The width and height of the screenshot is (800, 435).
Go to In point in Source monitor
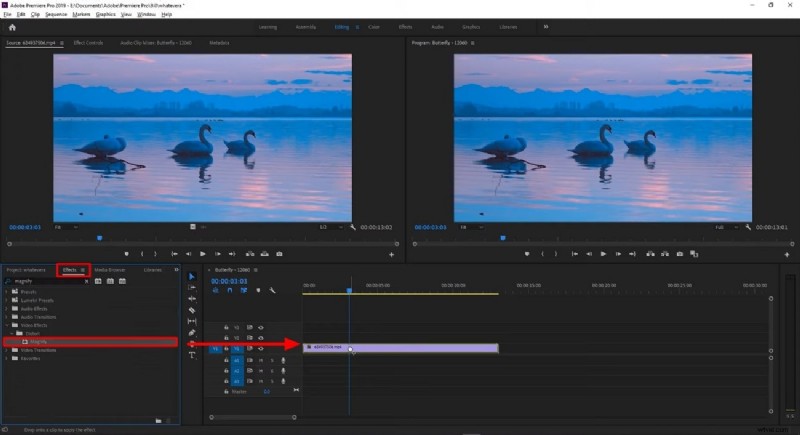174,254
